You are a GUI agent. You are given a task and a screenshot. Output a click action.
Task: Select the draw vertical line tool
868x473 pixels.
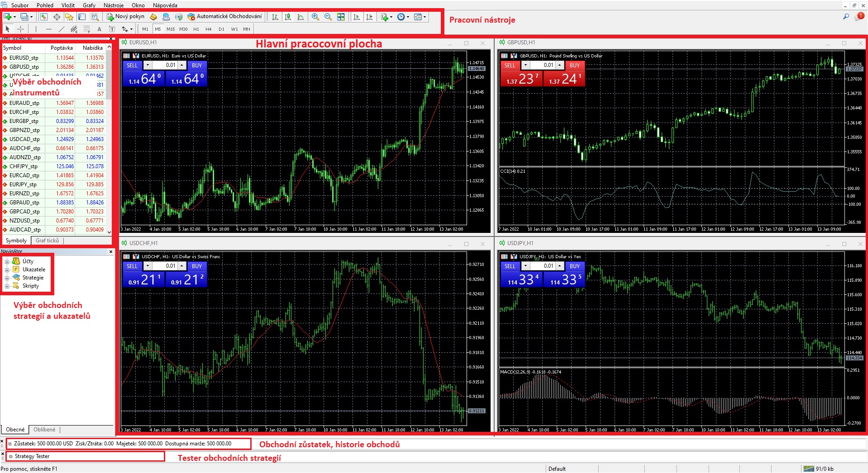(x=36, y=29)
